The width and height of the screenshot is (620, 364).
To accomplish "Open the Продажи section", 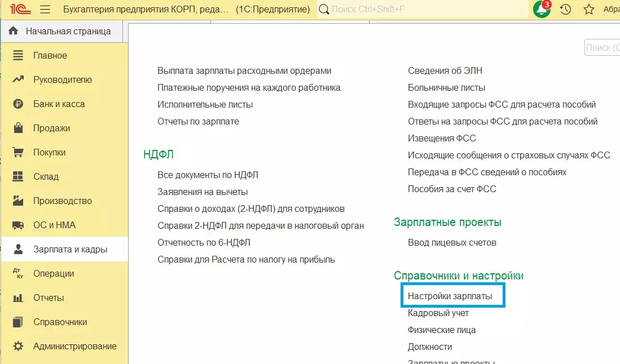I will tap(64, 128).
